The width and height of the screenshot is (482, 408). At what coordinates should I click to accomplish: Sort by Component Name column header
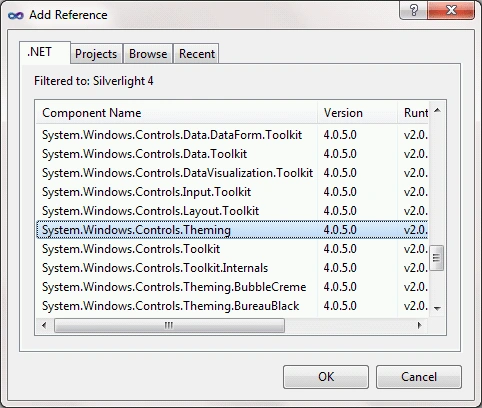pyautogui.click(x=177, y=113)
